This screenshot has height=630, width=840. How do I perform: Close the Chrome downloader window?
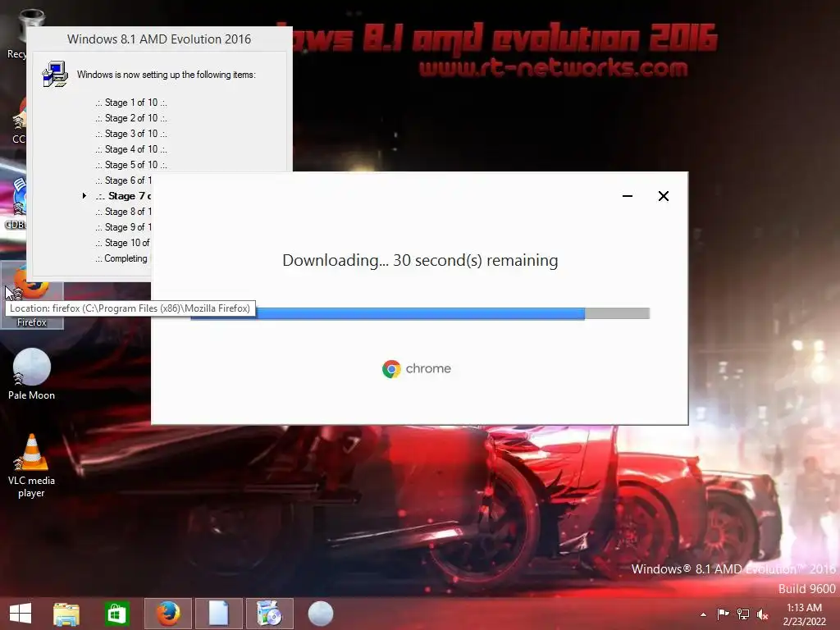(x=663, y=196)
